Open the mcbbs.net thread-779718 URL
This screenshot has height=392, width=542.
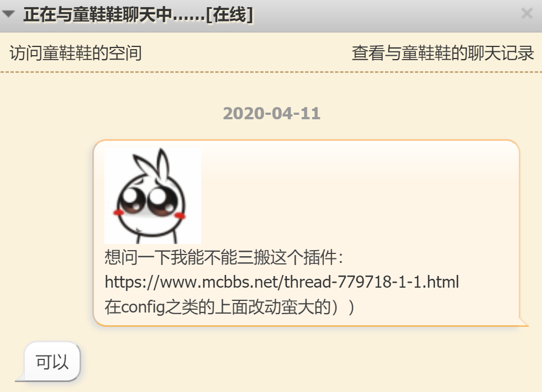282,282
